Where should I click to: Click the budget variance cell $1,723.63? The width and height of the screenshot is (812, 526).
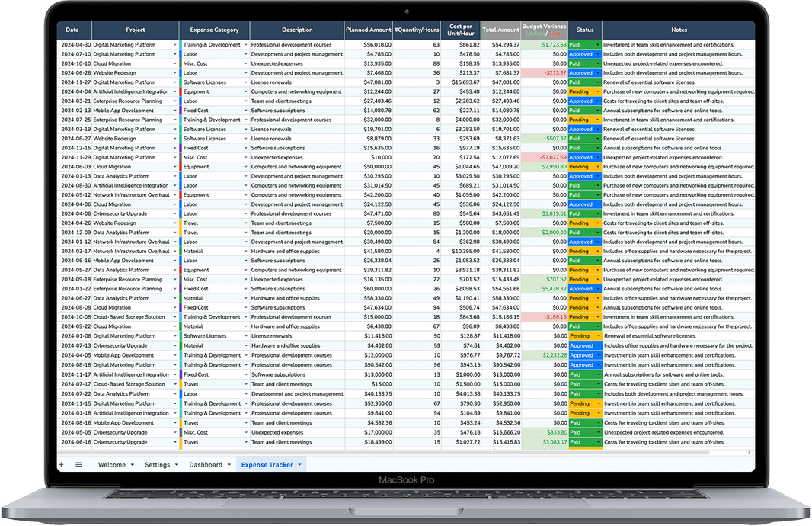(545, 45)
